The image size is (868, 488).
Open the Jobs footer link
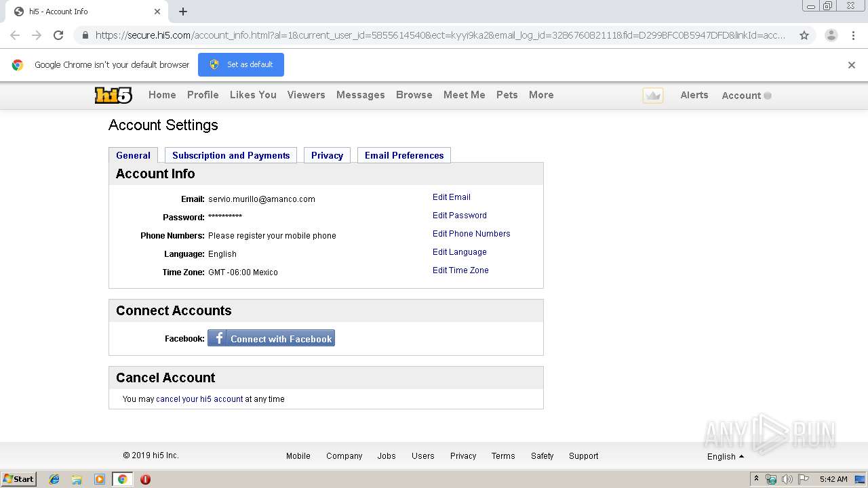pyautogui.click(x=387, y=456)
